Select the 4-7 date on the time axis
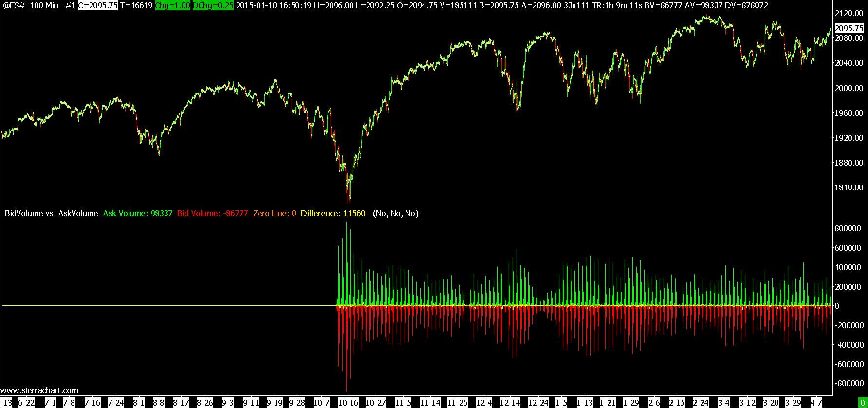The image size is (868, 408). point(816,403)
